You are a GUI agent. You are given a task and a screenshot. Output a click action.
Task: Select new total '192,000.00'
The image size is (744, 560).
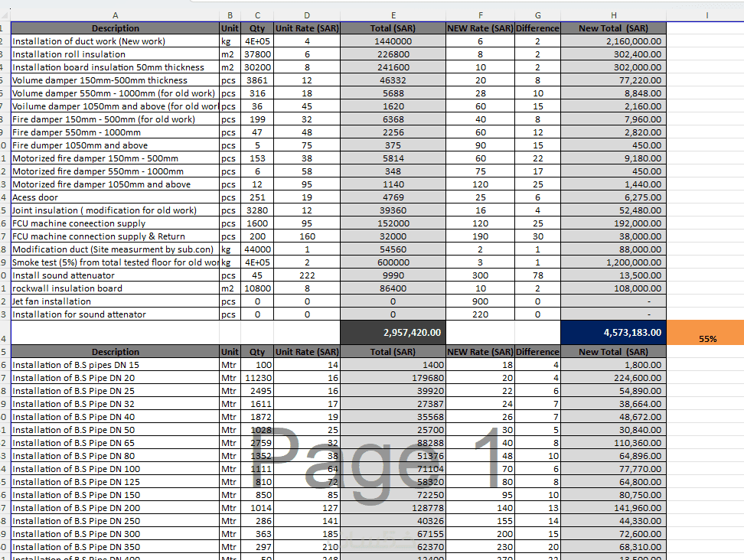[614, 223]
